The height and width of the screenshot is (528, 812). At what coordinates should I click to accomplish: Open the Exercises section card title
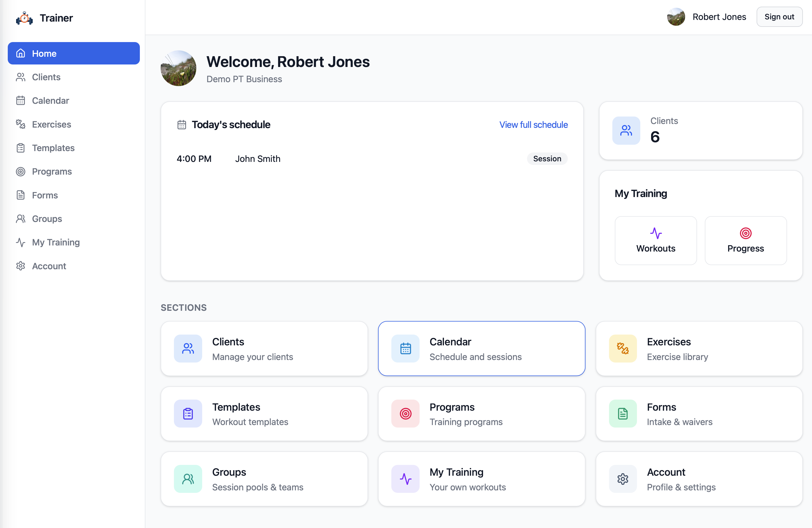[x=669, y=342]
